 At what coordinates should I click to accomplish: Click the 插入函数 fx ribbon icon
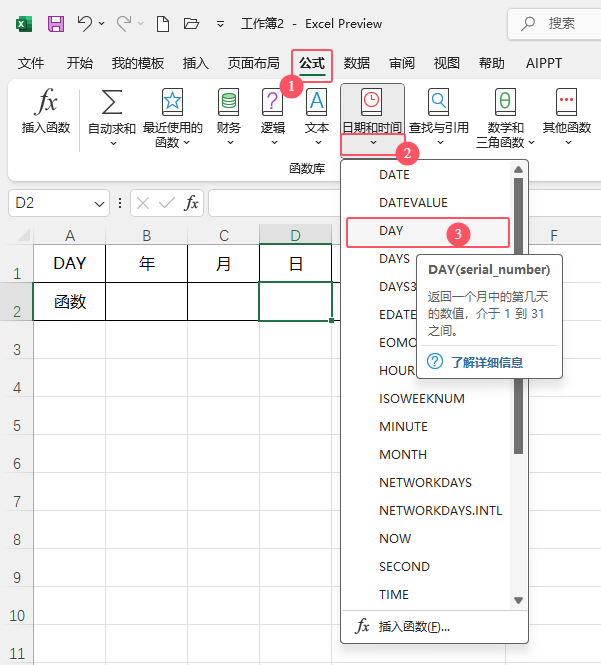tap(46, 102)
